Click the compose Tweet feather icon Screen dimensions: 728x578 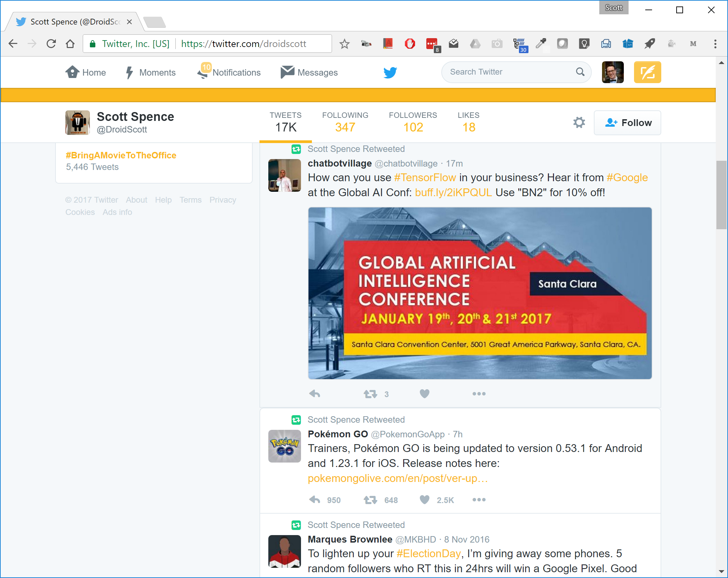pyautogui.click(x=647, y=72)
